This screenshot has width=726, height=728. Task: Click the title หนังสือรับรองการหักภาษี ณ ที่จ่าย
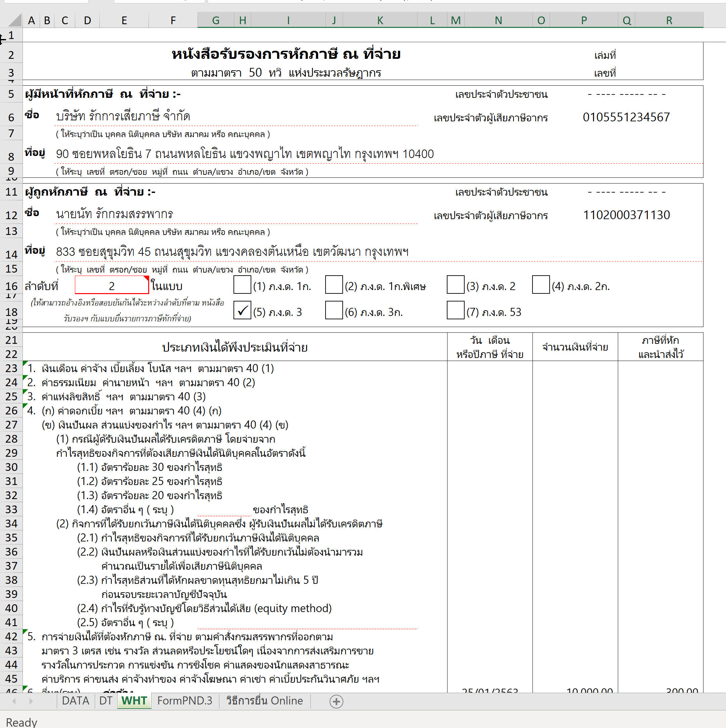click(286, 54)
